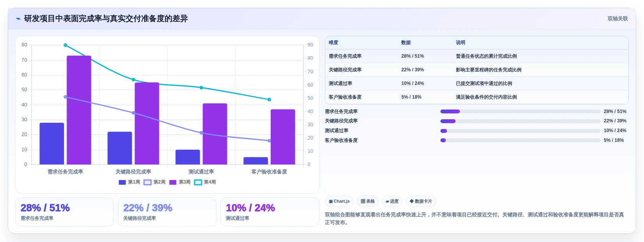Click the purple 第3周 bar for 测试通过率

(x=215, y=134)
